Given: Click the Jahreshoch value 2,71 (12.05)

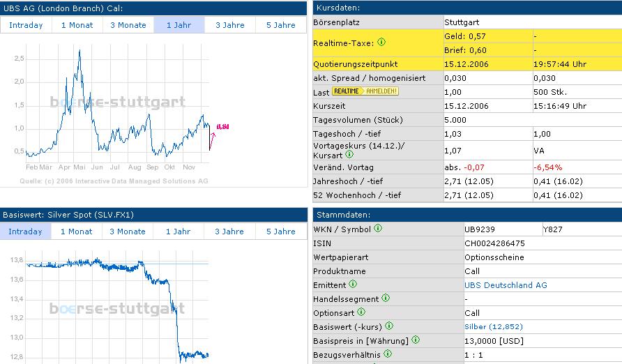Looking at the screenshot, I should [x=469, y=181].
